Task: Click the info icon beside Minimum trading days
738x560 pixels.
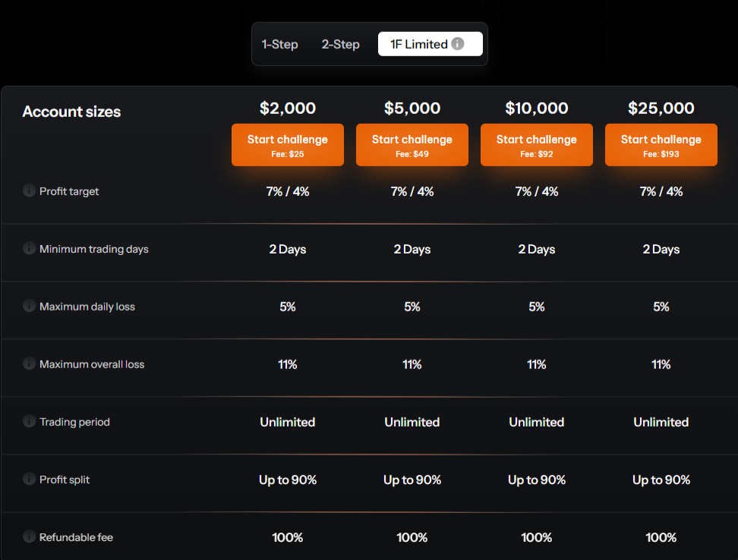Action: pyautogui.click(x=28, y=249)
